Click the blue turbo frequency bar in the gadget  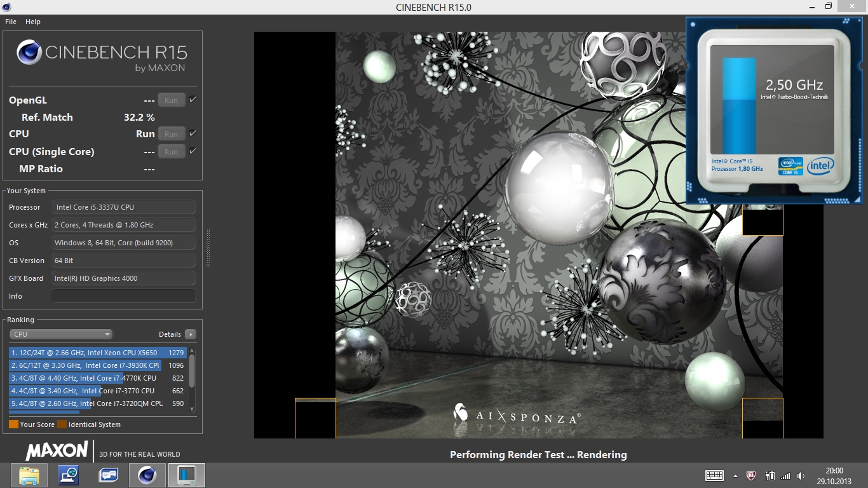739,106
